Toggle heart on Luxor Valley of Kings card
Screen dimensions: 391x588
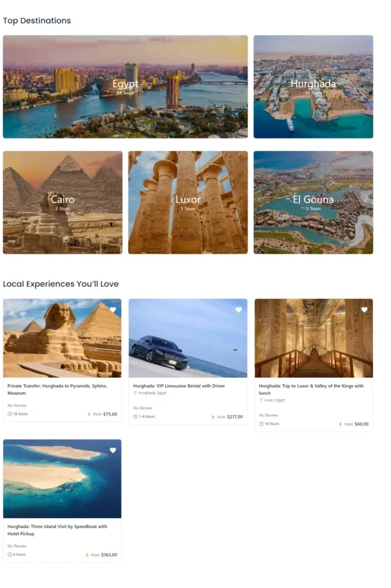point(364,310)
